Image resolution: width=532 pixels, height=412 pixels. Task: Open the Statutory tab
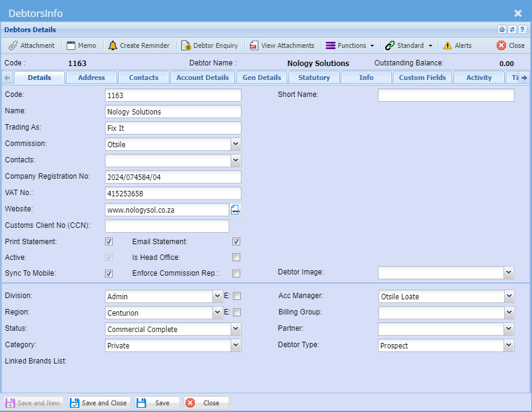tap(314, 78)
